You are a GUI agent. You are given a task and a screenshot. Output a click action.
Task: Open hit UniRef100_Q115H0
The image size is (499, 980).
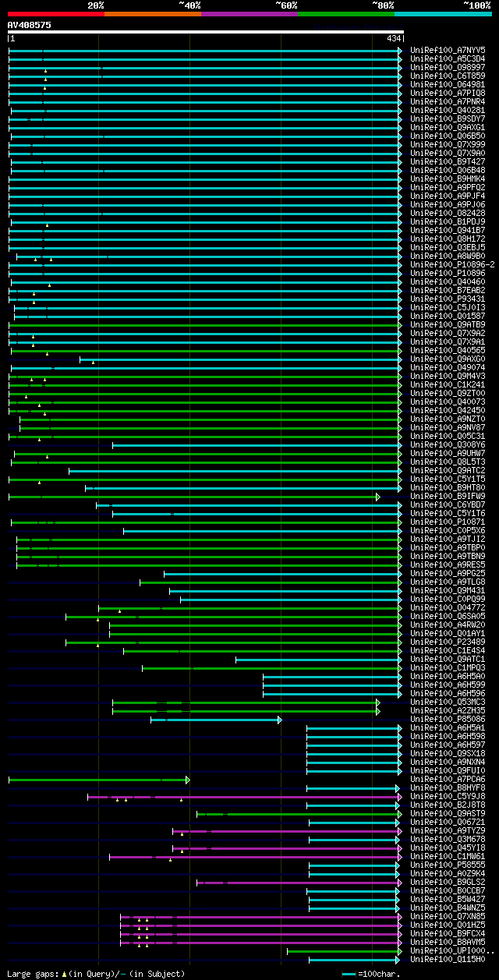point(447,959)
